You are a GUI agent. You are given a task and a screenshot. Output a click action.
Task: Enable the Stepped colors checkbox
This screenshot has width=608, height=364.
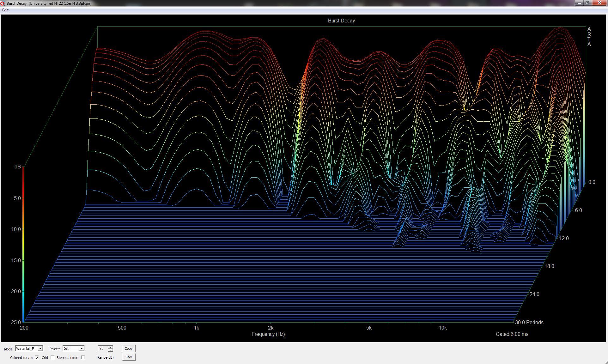(x=83, y=357)
